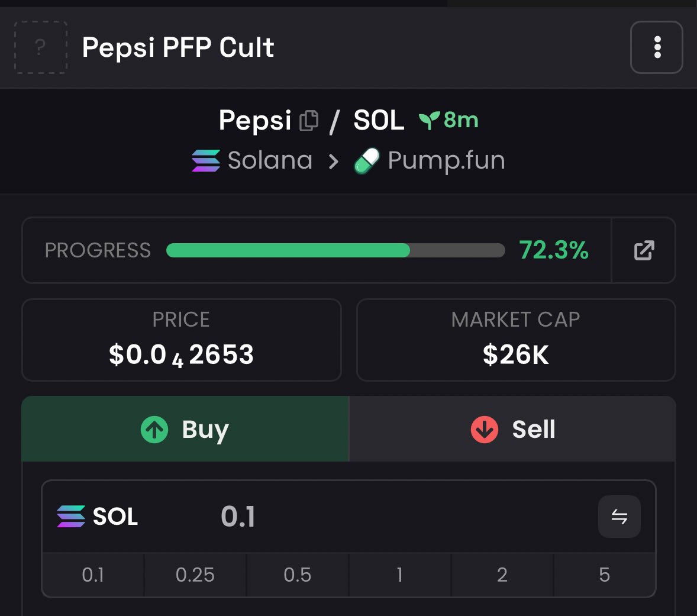Click the swap currency arrows icon
This screenshot has height=616, width=697.
pyautogui.click(x=619, y=517)
